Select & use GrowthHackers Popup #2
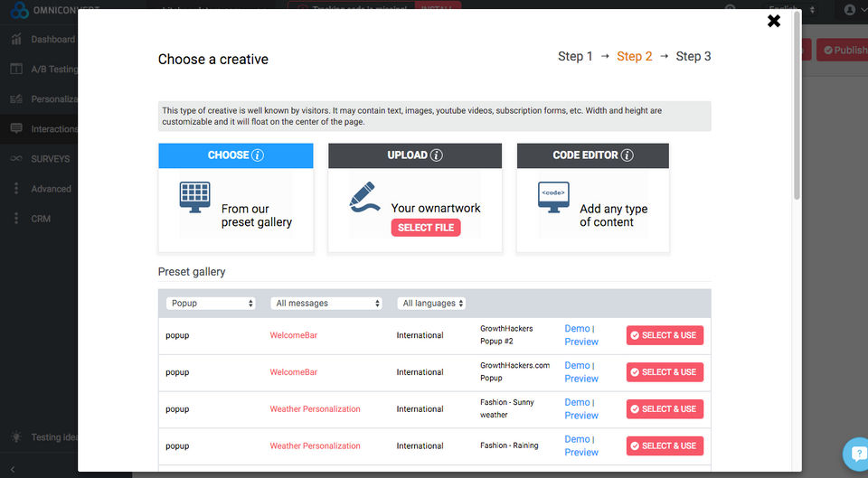 click(665, 335)
